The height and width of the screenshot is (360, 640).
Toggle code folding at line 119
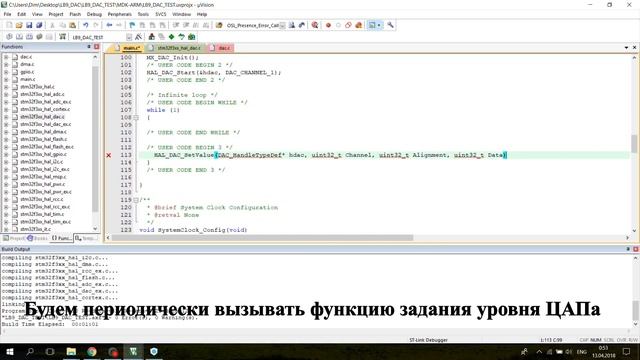pyautogui.click(x=136, y=200)
